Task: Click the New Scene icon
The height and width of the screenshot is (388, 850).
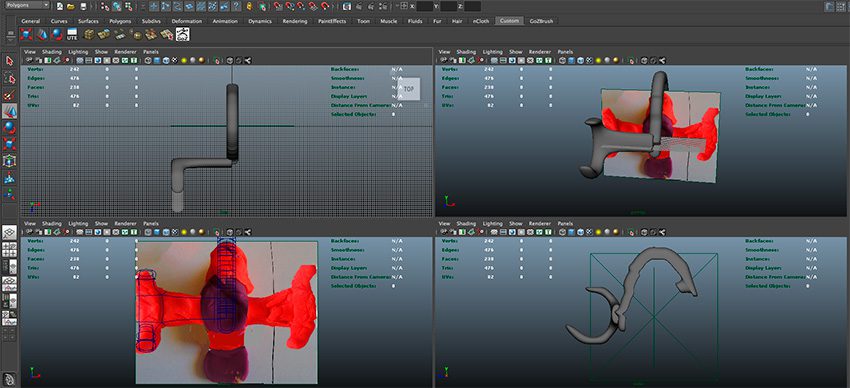Action: point(60,6)
